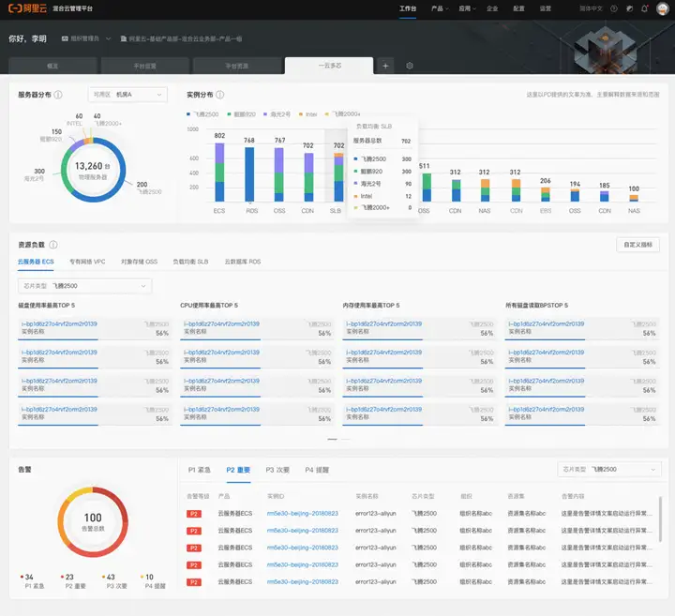Click P4 提醒 count 10 under donut
This screenshot has width=675, height=616.
[149, 577]
